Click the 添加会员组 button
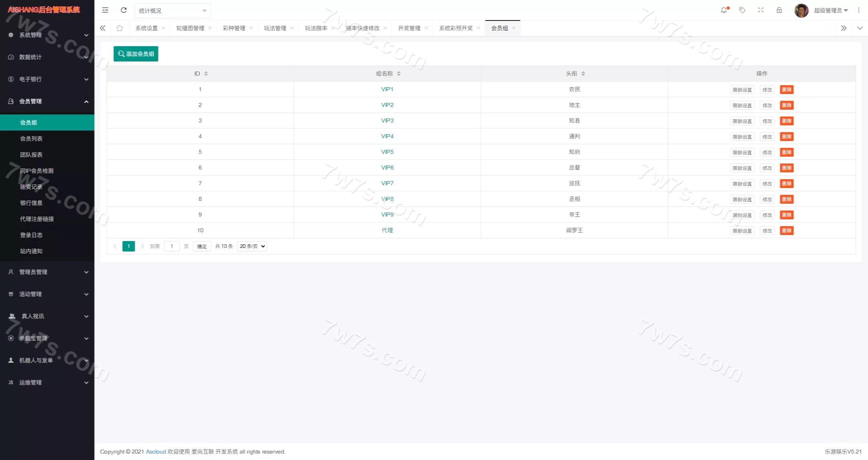868x460 pixels. pos(136,54)
